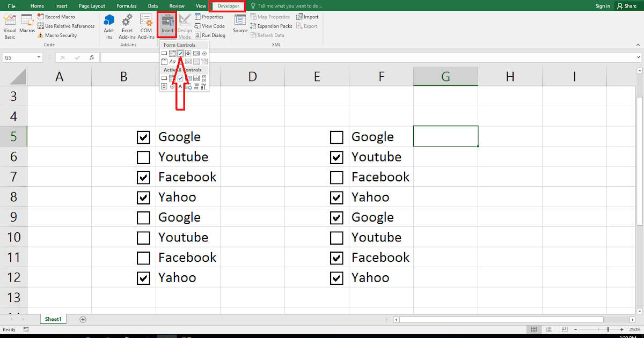Select the ActiveX Scroll Bar icon

pyautogui.click(x=204, y=78)
